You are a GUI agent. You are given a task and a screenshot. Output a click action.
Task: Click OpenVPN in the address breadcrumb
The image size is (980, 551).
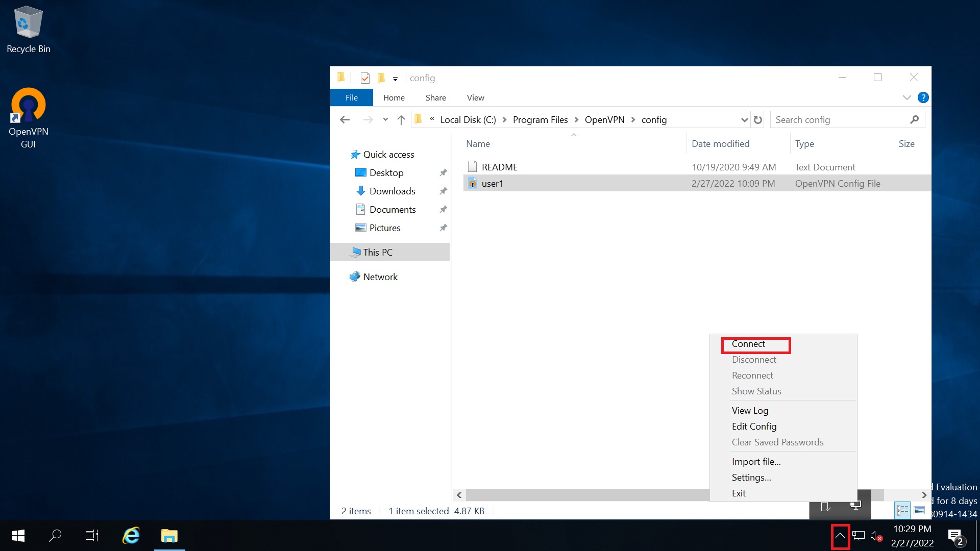[604, 120]
